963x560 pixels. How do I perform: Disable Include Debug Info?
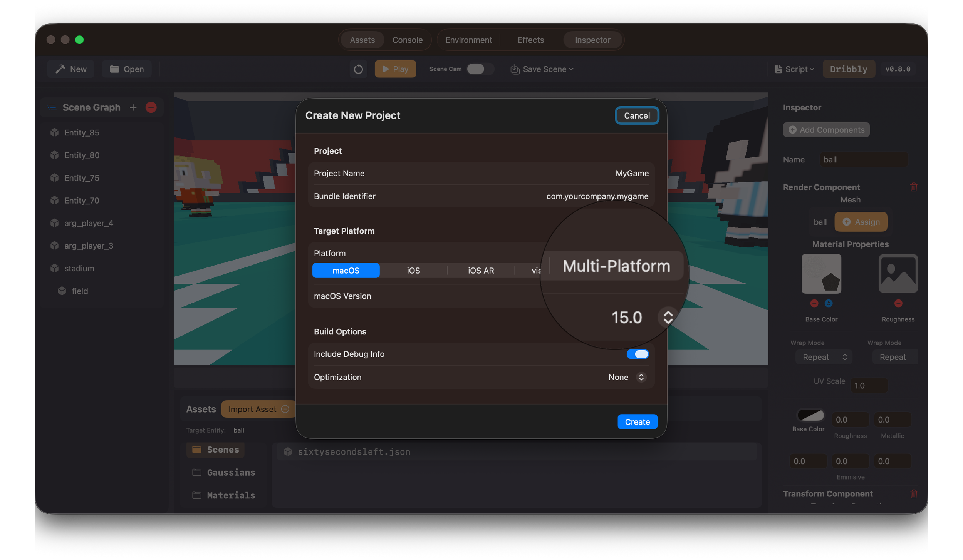coord(638,354)
